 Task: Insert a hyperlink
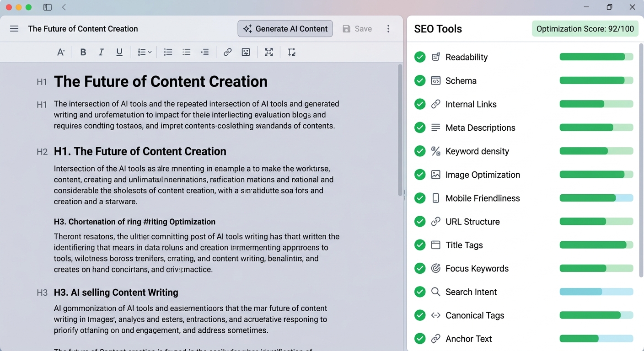tap(227, 52)
